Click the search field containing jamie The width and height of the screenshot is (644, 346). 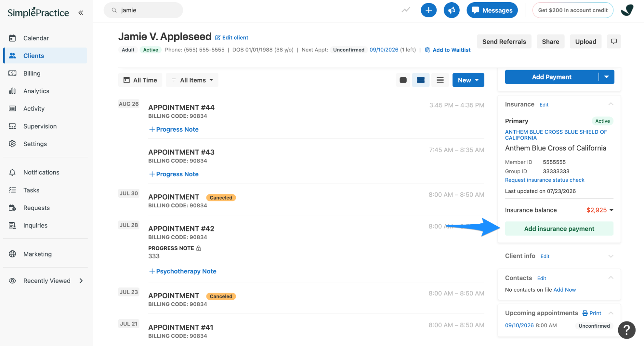pyautogui.click(x=143, y=10)
